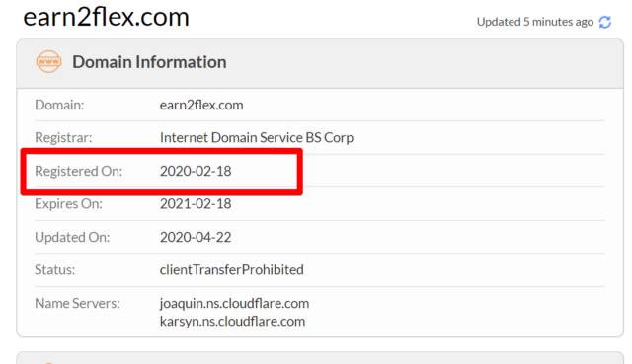Click the Status: label
This screenshot has height=364, width=632.
(55, 269)
